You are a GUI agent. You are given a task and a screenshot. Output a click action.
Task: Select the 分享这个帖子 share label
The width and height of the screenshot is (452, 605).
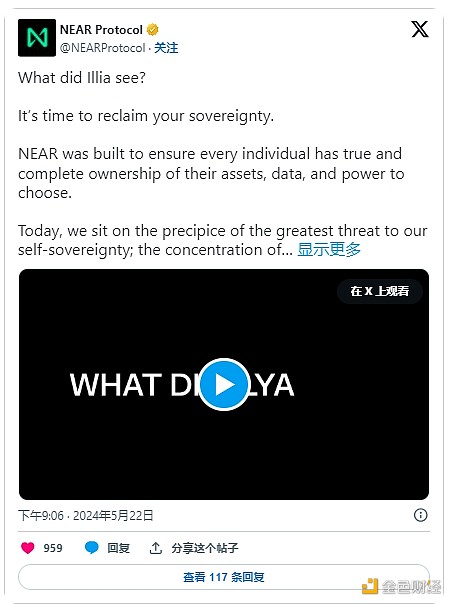tap(205, 548)
